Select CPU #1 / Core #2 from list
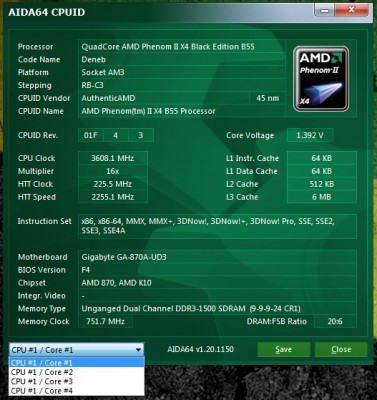Screen dimensions: 377x400 (76, 372)
